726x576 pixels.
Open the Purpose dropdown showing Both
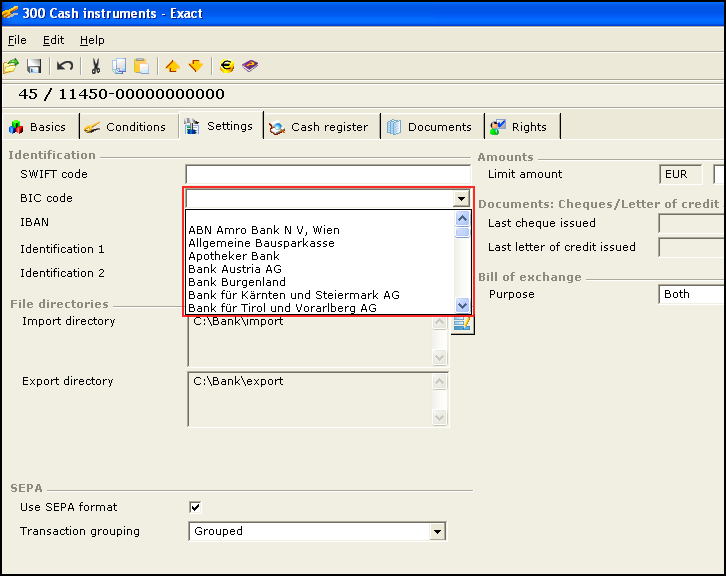coord(692,295)
